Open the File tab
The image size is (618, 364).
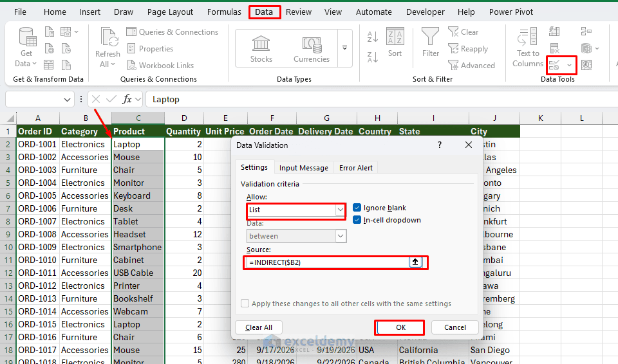(20, 12)
